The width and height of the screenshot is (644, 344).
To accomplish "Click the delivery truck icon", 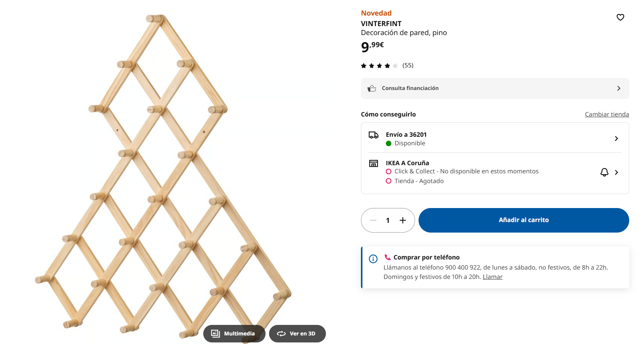I will pos(373,135).
